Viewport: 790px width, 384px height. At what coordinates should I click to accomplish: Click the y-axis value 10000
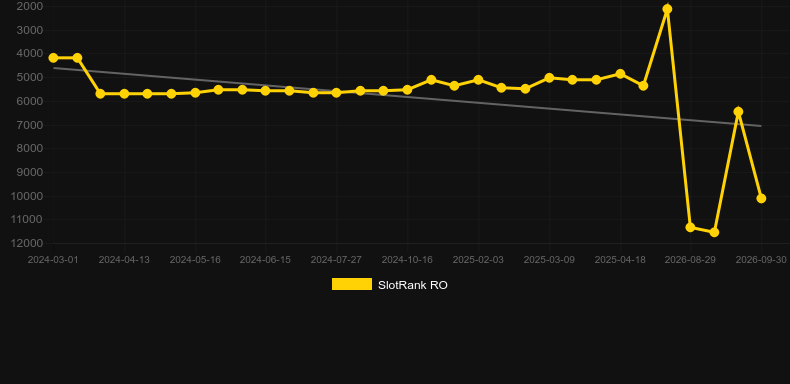coord(27,196)
